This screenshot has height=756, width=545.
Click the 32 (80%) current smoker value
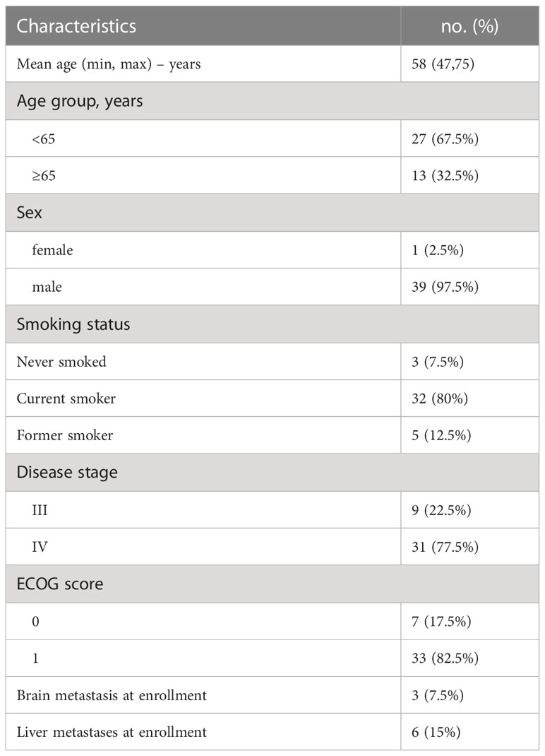click(440, 398)
